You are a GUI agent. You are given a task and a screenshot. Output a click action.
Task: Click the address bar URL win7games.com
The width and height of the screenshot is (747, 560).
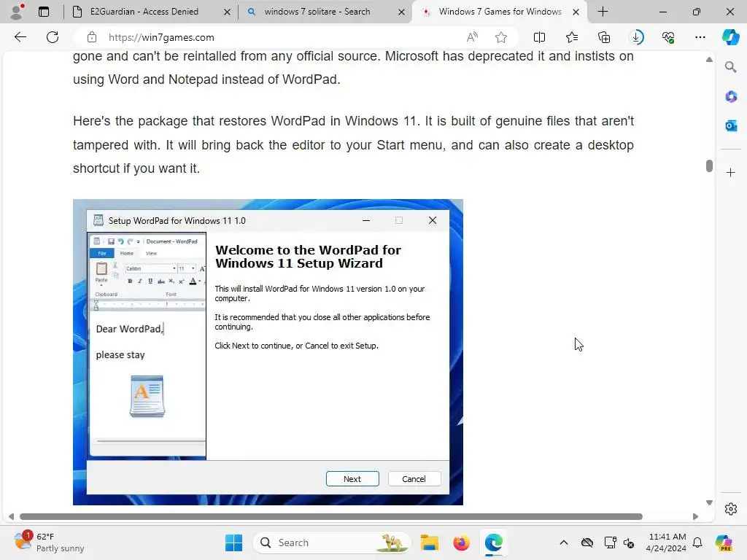point(161,37)
